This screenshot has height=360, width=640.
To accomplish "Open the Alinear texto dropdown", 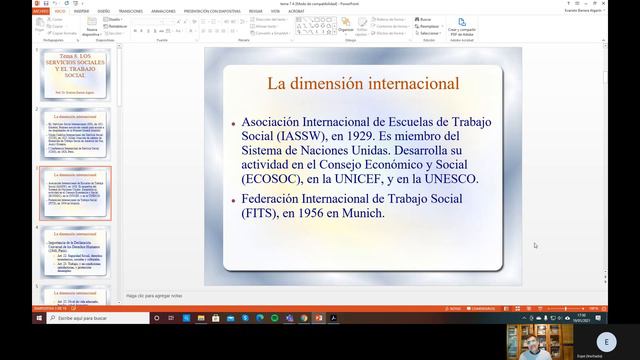I will point(264,26).
